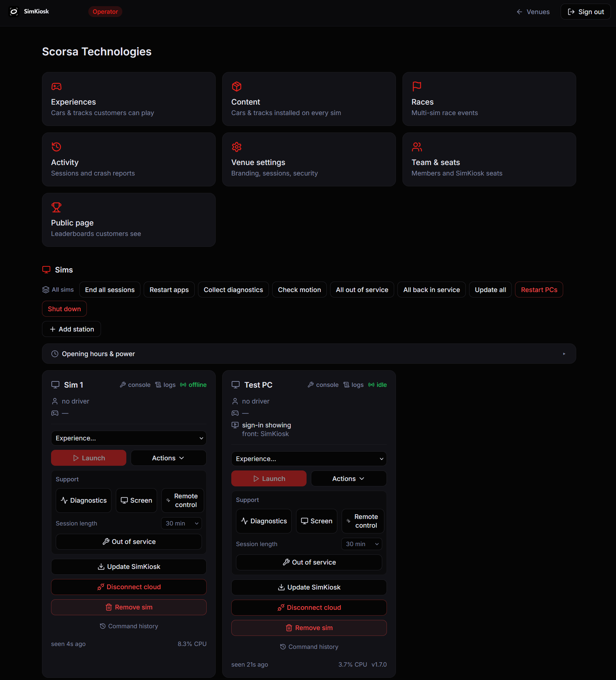Viewport: 616px width, 680px height.
Task: Open Test PC Experience dropdown
Action: point(309,459)
